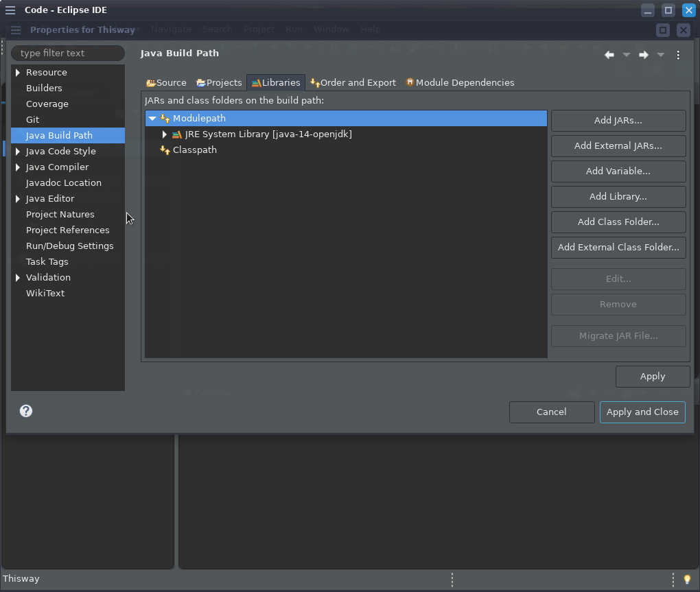Screen dimensions: 700x592
Task: Select the Classpath row
Action: click(x=346, y=150)
